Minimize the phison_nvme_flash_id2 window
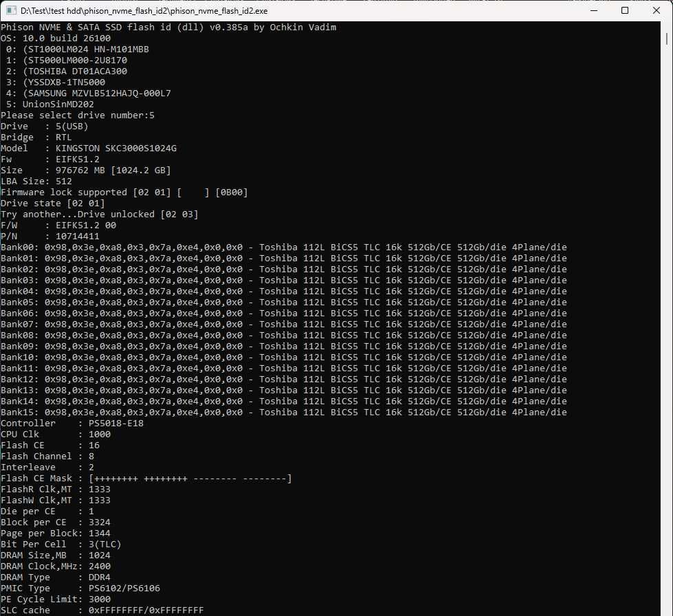 (594, 10)
